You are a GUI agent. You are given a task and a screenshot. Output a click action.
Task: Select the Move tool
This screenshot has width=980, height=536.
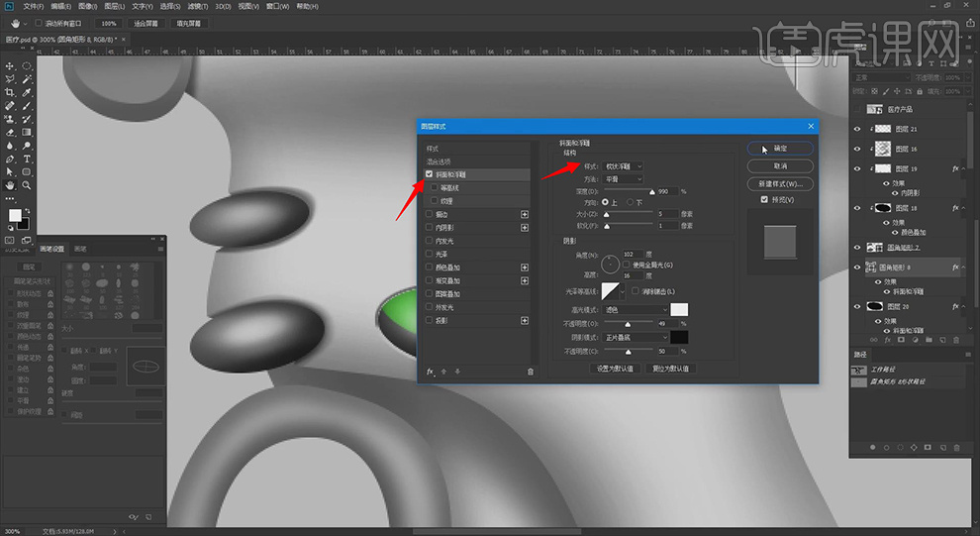[10, 65]
